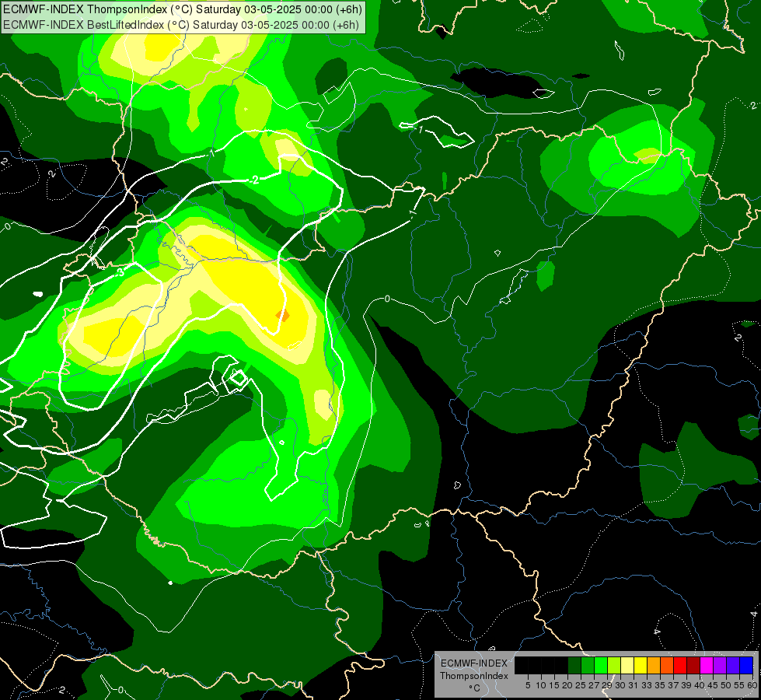Viewport: 761px width, 700px height.
Task: Click the ECMWF-INDEX label in legend
Action: (474, 663)
